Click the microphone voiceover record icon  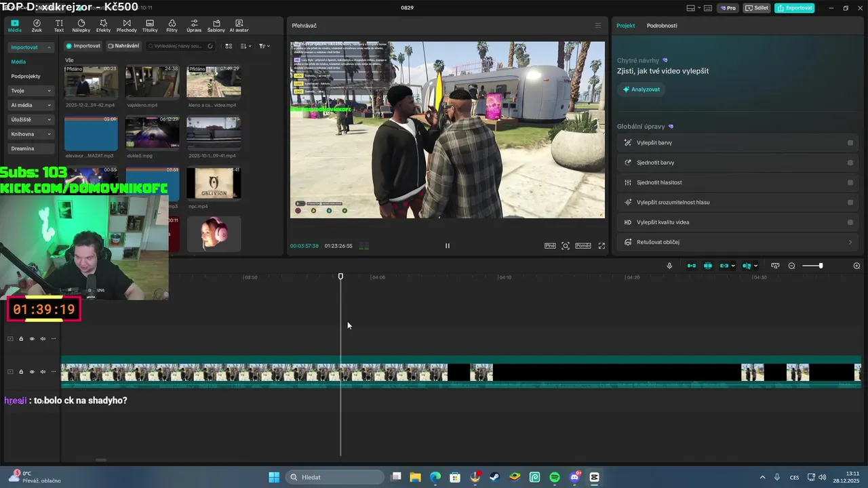point(669,266)
